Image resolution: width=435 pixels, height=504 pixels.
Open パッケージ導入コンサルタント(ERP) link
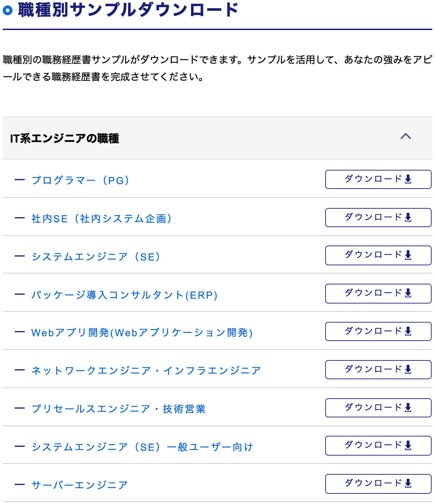coord(124,295)
